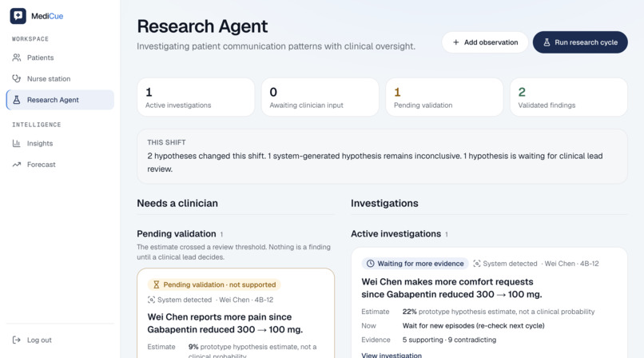
Task: Click the clock icon in Waiting for more evidence
Action: click(x=370, y=264)
